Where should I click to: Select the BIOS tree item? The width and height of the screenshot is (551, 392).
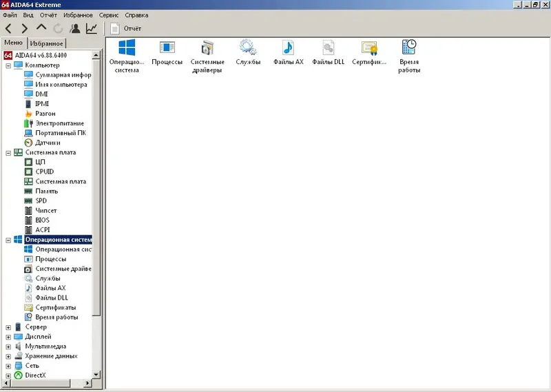coord(37,220)
